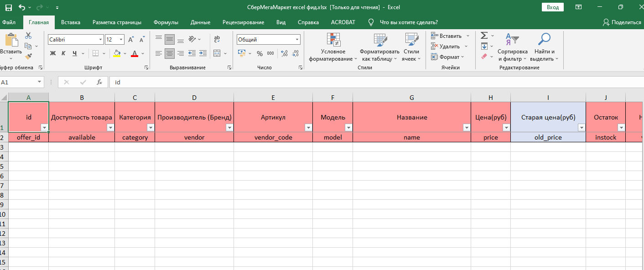This screenshot has height=270, width=644.
Task: Open filter dropdown in Название column
Action: (x=466, y=128)
